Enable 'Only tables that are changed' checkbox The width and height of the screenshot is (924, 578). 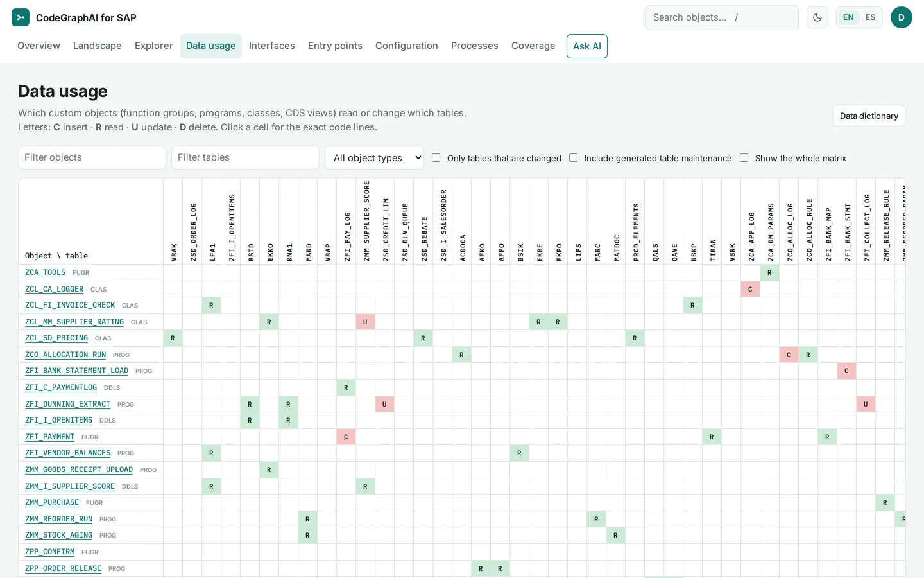[x=436, y=158]
